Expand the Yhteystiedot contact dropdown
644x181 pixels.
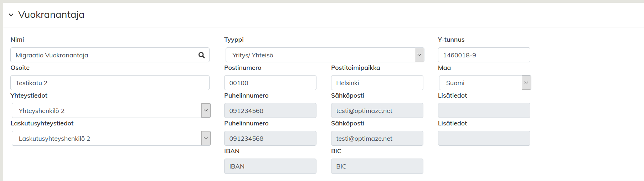[206, 110]
